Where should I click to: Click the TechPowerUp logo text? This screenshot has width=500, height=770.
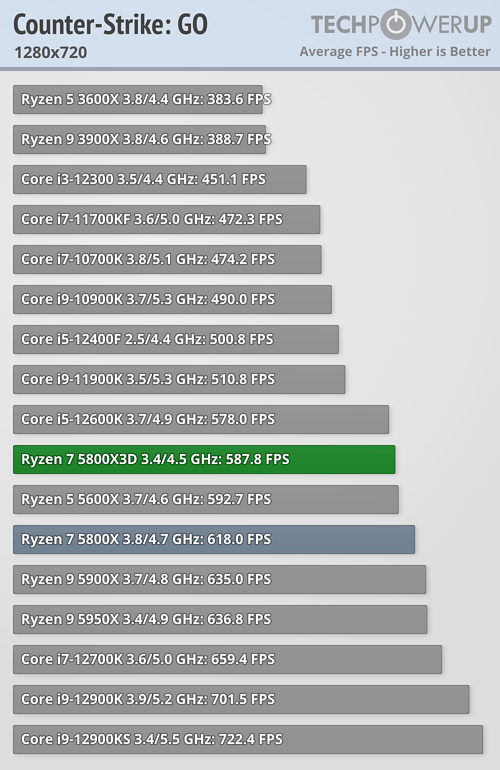[x=401, y=24]
